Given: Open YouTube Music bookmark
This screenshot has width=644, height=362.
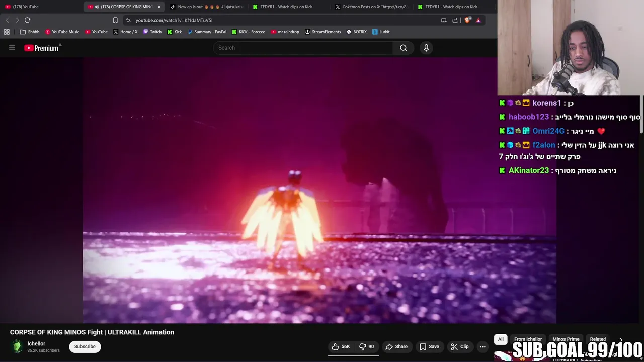Looking at the screenshot, I should 62,32.
